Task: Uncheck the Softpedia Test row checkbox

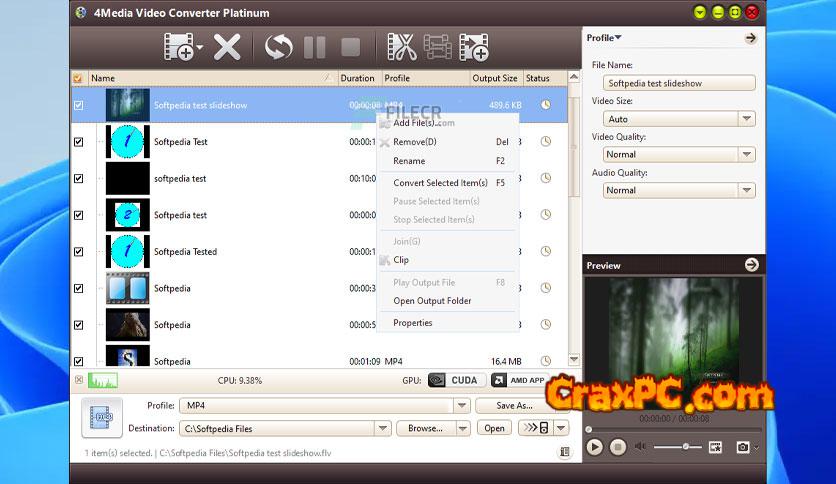Action: [x=78, y=142]
